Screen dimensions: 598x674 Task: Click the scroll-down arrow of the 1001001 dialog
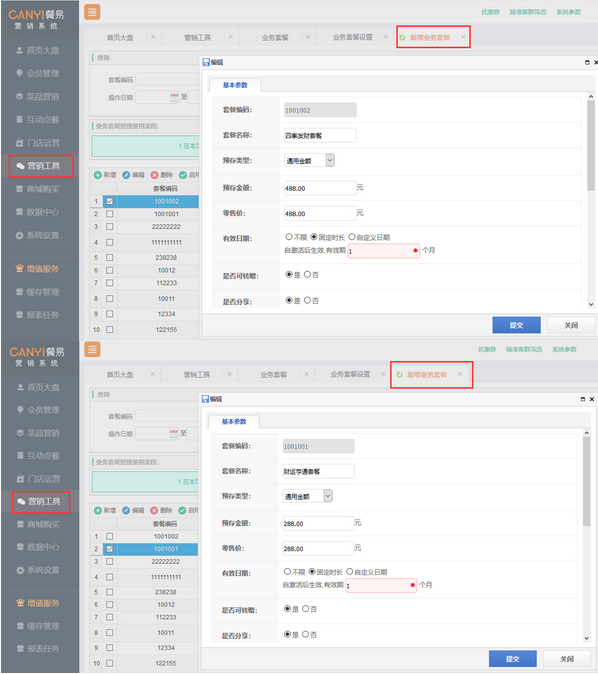(x=587, y=638)
